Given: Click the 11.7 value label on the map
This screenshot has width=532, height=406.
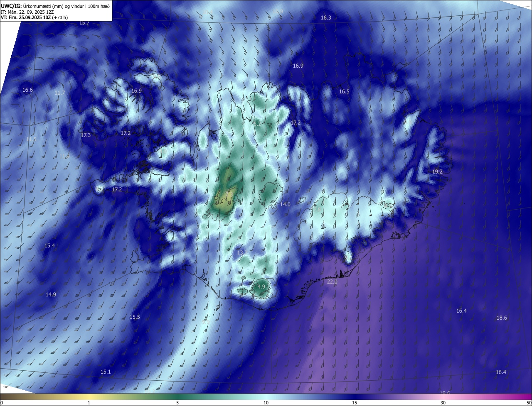Looking at the screenshot, I should point(60,93).
